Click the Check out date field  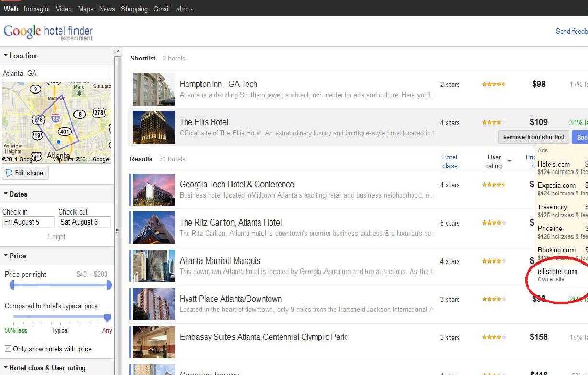tap(84, 222)
